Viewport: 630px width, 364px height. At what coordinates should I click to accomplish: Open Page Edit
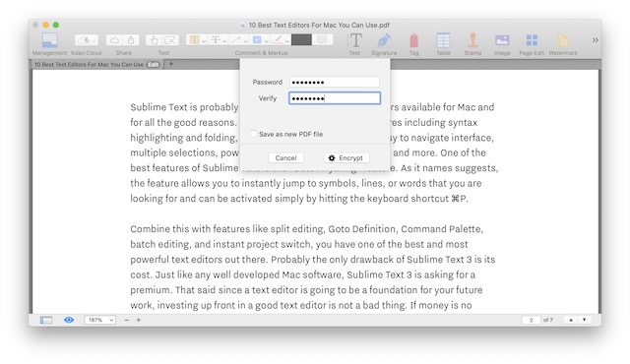[x=532, y=40]
